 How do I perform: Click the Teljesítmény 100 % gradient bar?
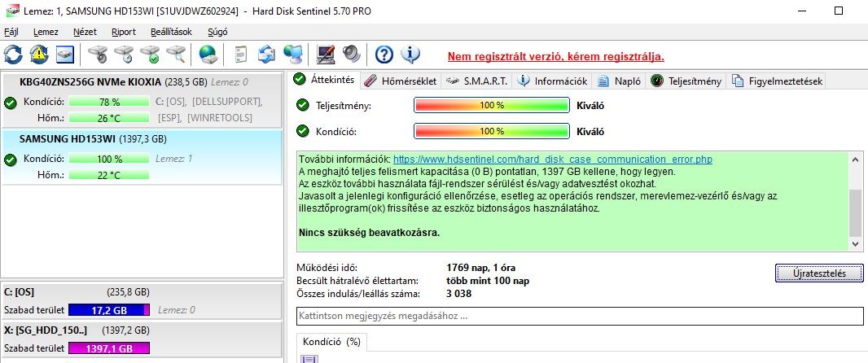pos(492,105)
